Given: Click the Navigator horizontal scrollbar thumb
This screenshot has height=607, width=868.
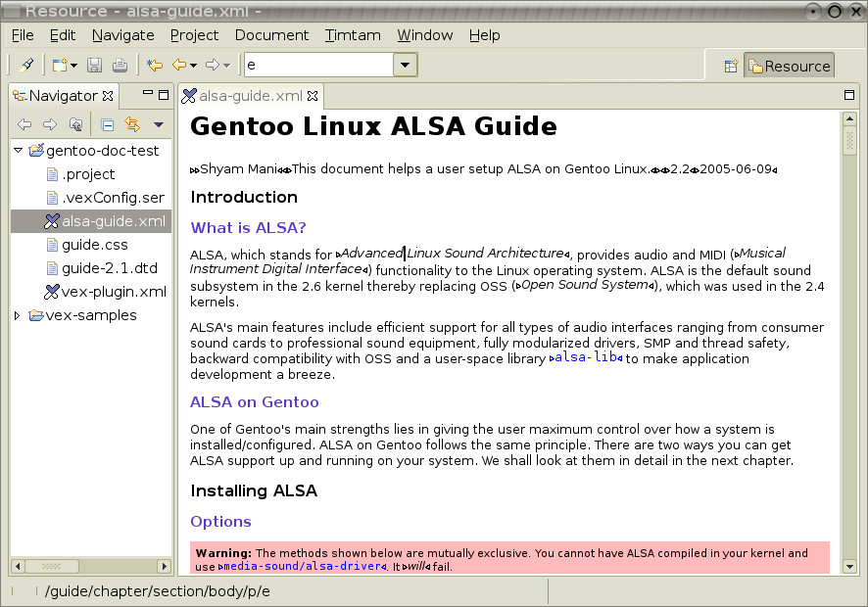Looking at the screenshot, I should [52, 566].
